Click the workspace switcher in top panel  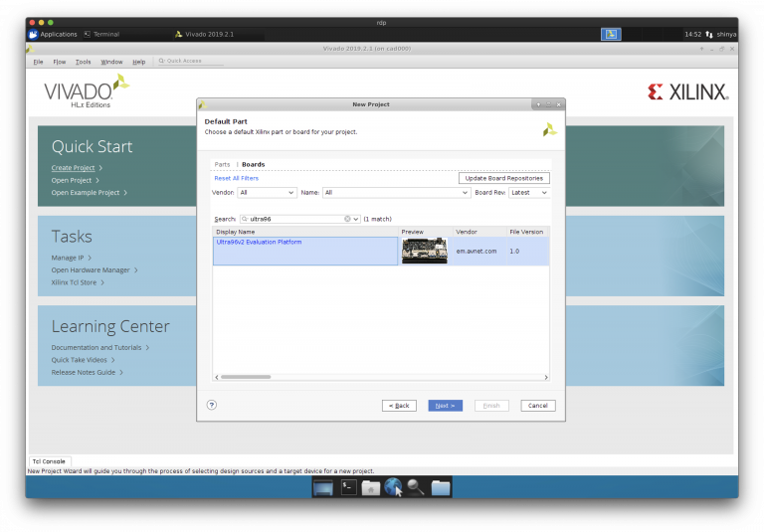[x=611, y=34]
